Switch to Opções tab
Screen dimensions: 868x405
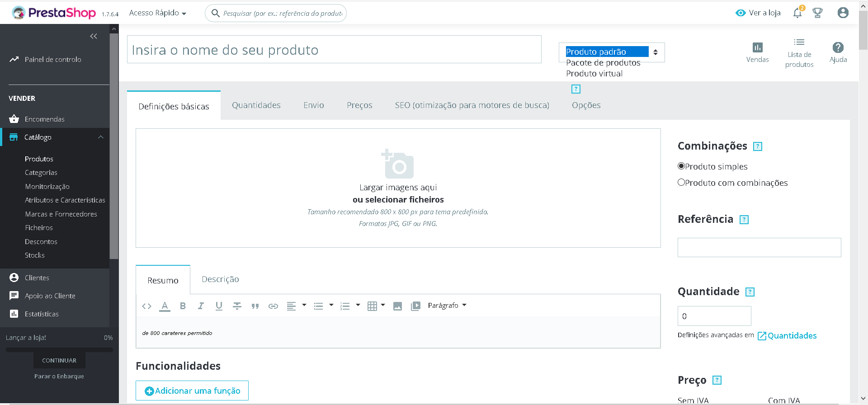(x=586, y=105)
